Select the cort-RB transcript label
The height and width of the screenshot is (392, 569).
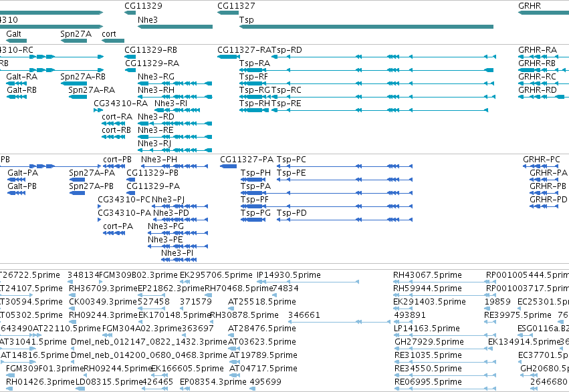click(x=116, y=130)
